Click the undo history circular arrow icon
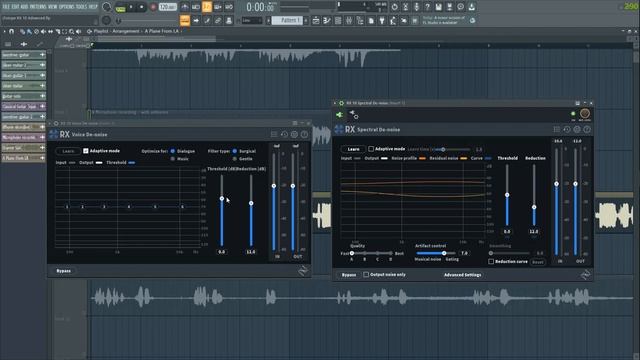This screenshot has width=640, height=360. (x=394, y=7)
